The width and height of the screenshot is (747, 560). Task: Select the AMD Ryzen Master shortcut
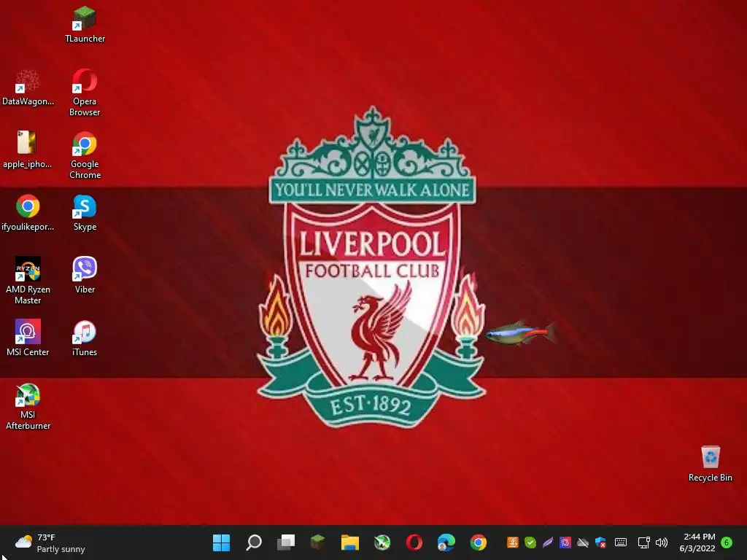(28, 281)
